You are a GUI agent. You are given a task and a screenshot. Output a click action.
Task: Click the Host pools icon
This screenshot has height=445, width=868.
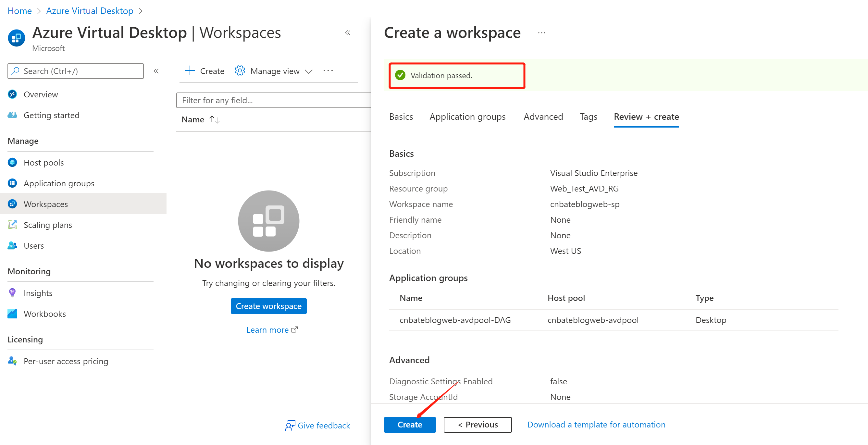click(12, 163)
